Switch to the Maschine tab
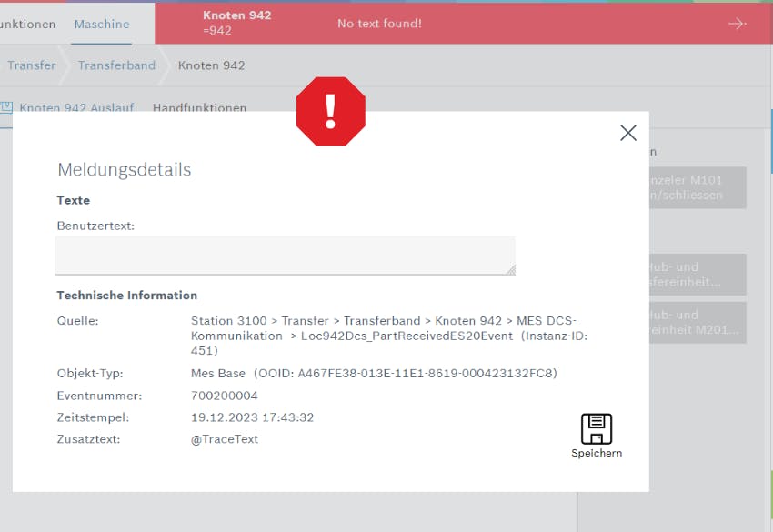Screen dimensions: 773x532 click(x=101, y=24)
